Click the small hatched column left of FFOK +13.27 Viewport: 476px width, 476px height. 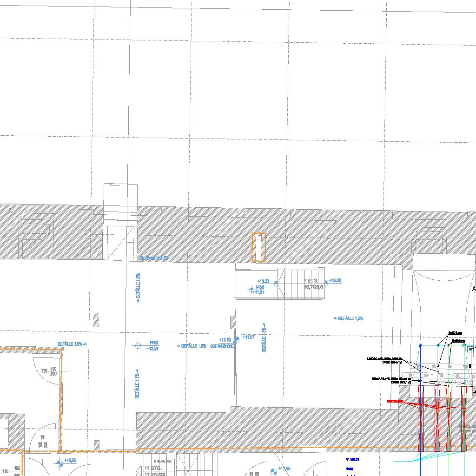[96, 319]
